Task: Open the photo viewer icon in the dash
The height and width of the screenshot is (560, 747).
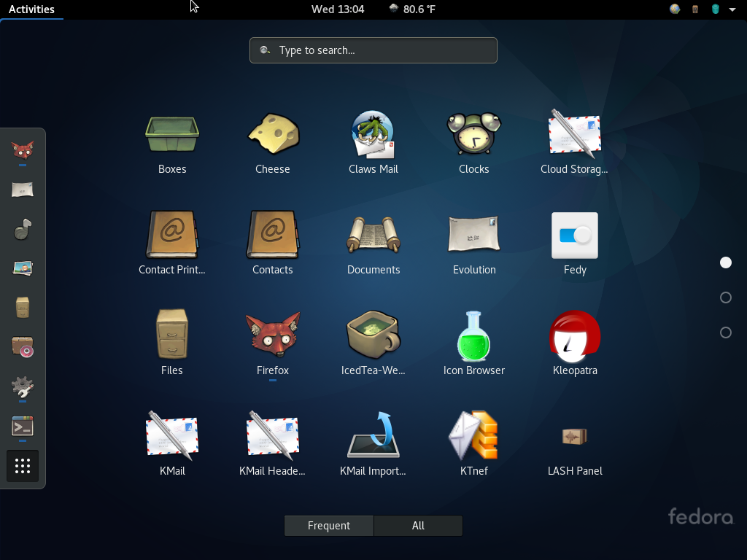Action: tap(23, 268)
